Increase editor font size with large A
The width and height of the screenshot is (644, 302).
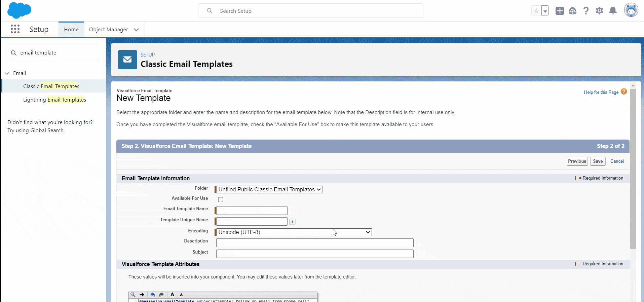[172, 295]
